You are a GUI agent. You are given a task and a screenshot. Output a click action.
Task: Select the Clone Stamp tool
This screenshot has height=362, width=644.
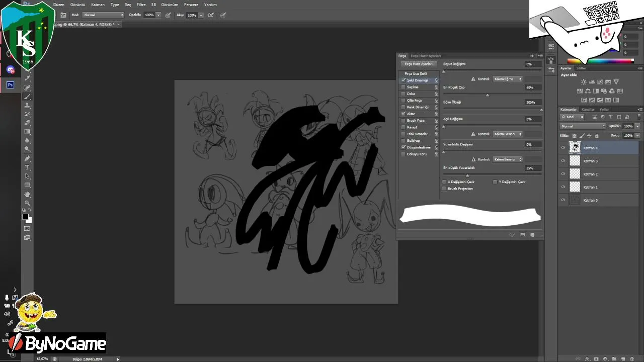tap(27, 106)
